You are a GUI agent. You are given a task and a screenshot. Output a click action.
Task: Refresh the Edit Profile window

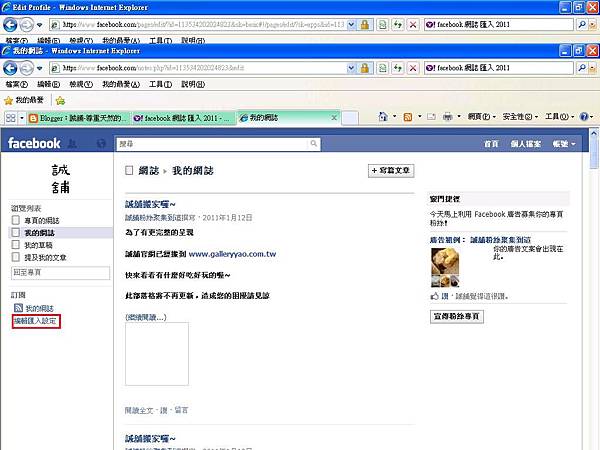[398, 25]
